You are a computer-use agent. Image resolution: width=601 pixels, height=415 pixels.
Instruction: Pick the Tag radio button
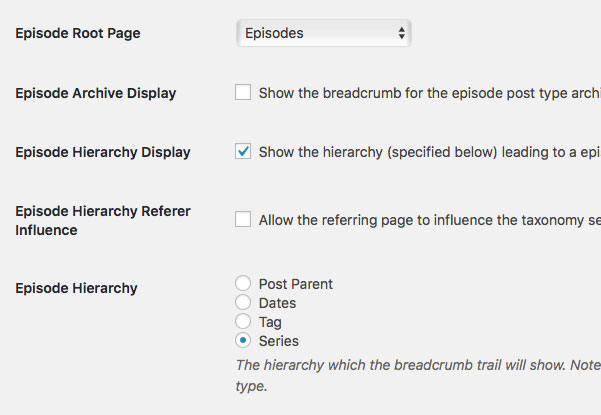pyautogui.click(x=243, y=321)
